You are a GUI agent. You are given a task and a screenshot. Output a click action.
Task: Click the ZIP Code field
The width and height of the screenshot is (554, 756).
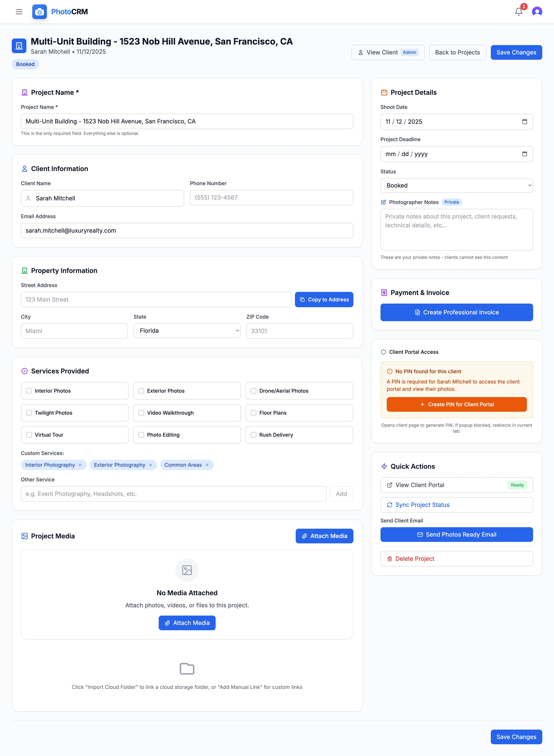pos(300,331)
